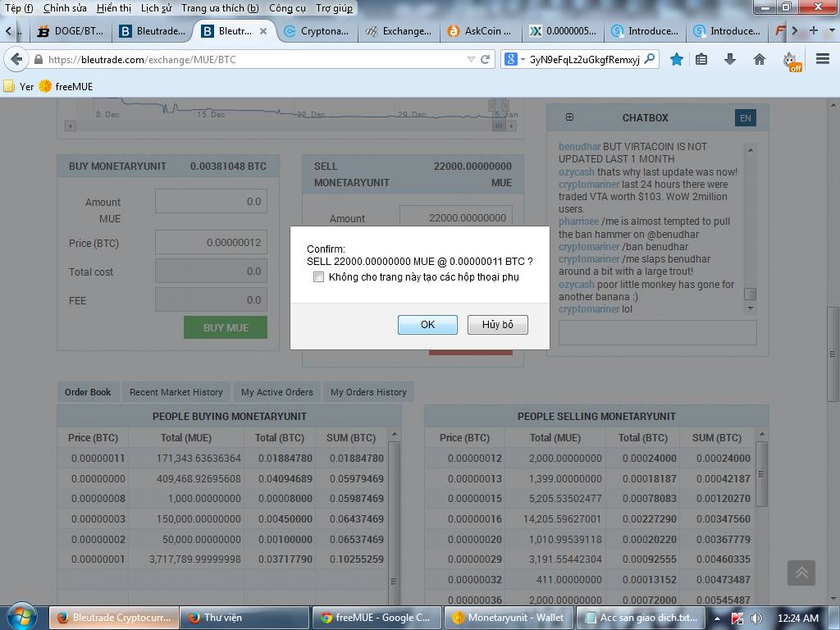Click sell order price 0.00000013
The height and width of the screenshot is (630, 840).
pos(475,478)
